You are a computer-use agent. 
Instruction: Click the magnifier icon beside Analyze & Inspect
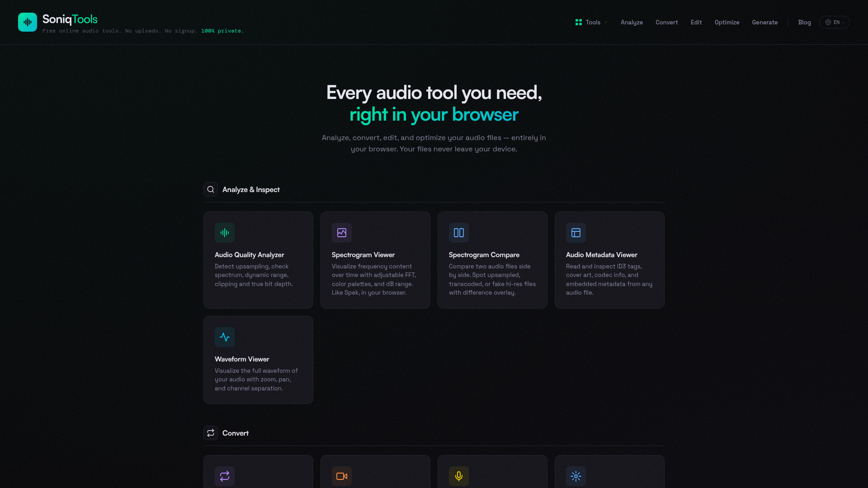pyautogui.click(x=211, y=189)
